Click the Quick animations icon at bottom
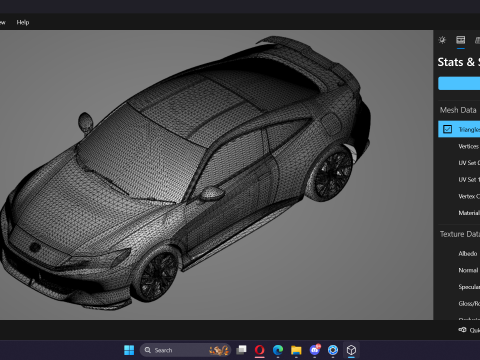The width and height of the screenshot is (480, 360). tap(462, 330)
